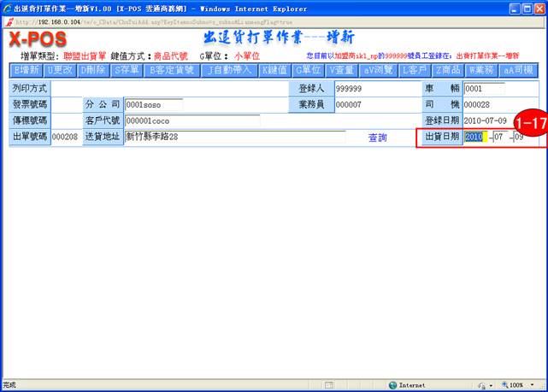Select the G單位 (unit) toolbar button
Viewport: 548px width, 392px height.
tap(309, 70)
